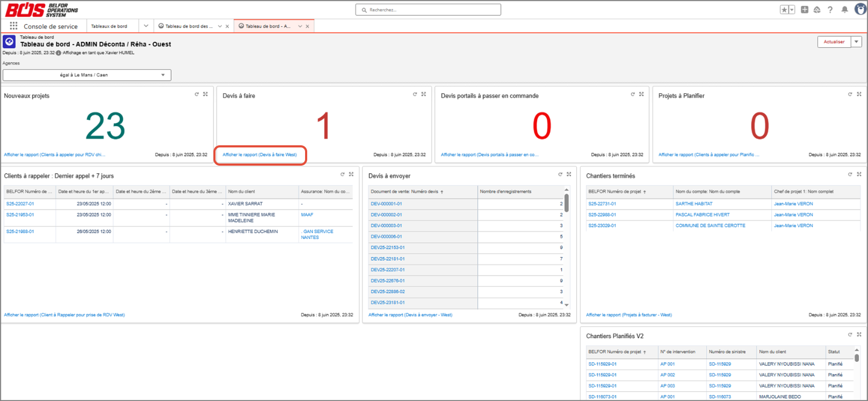Expand Devis portails à passer en commande widget

[641, 94]
